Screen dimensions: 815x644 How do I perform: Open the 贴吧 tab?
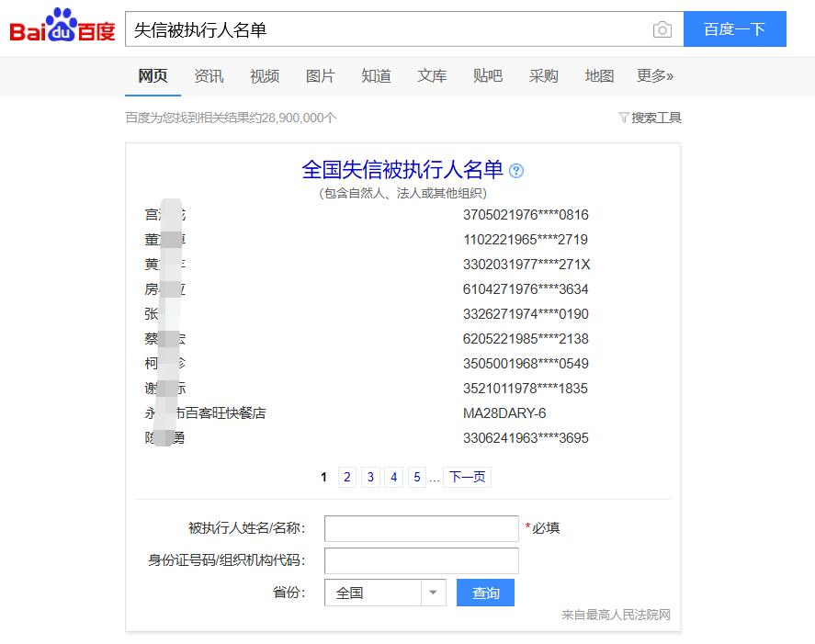click(x=488, y=76)
